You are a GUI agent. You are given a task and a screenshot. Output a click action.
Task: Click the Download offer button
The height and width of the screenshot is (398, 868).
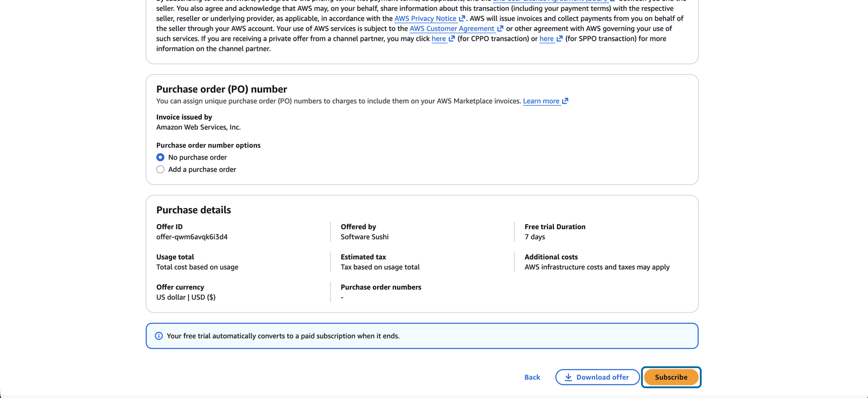tap(597, 377)
